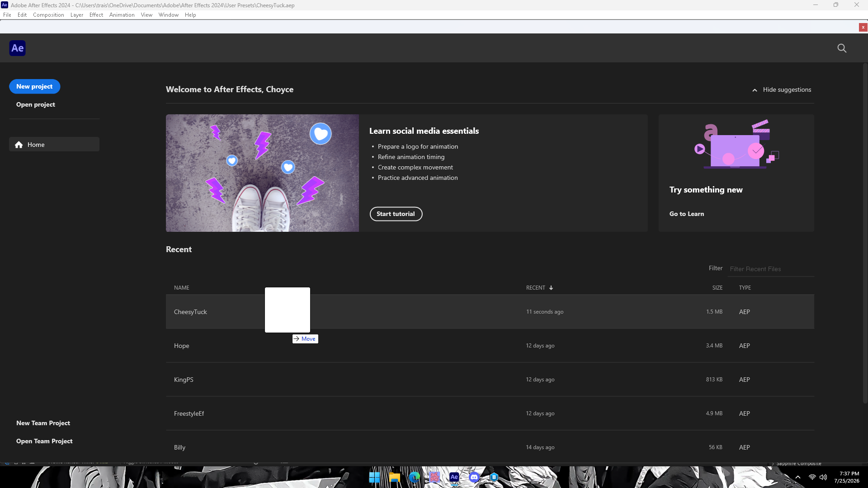Open the Layer menu
868x488 pixels.
[x=77, y=15]
